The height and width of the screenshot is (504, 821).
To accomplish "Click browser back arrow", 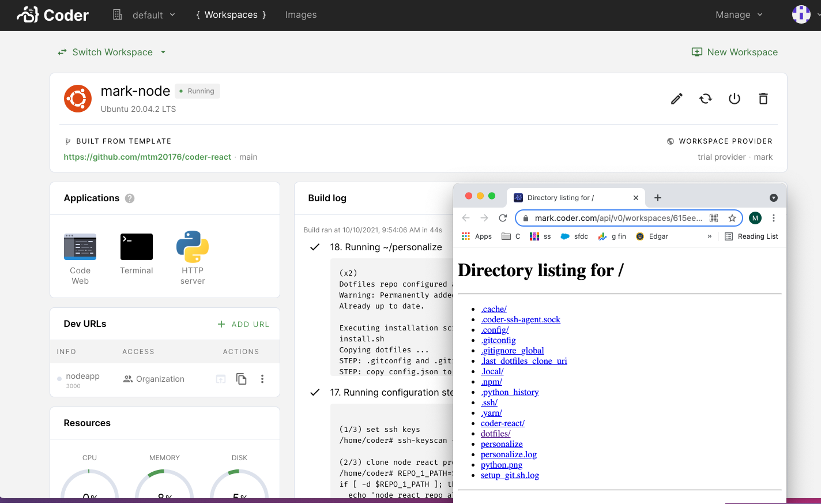I will point(466,218).
